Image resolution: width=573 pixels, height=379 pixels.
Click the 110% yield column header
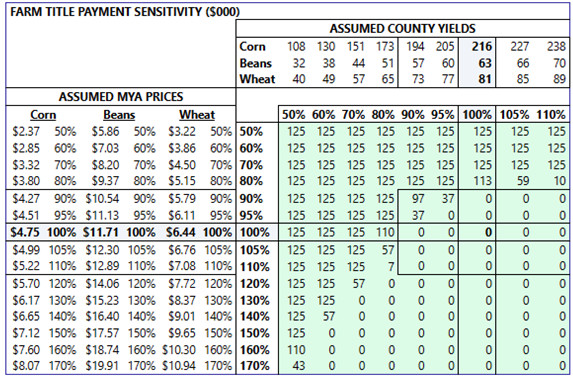tap(551, 115)
